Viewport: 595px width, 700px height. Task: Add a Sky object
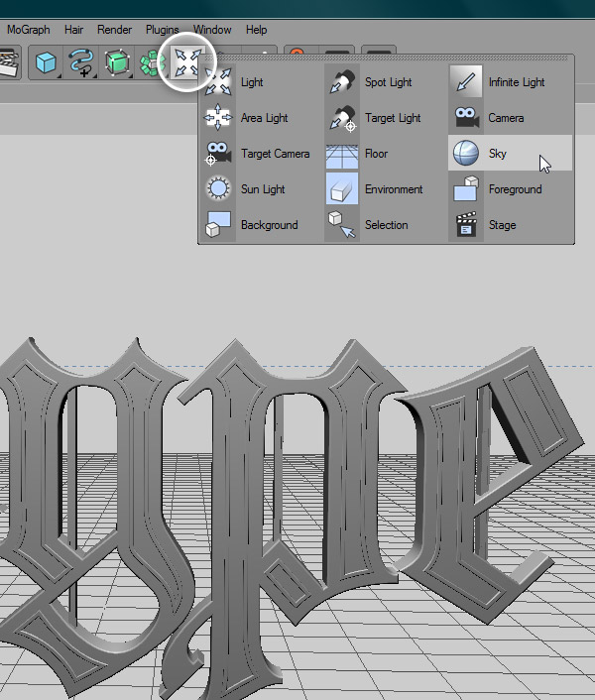tap(510, 153)
